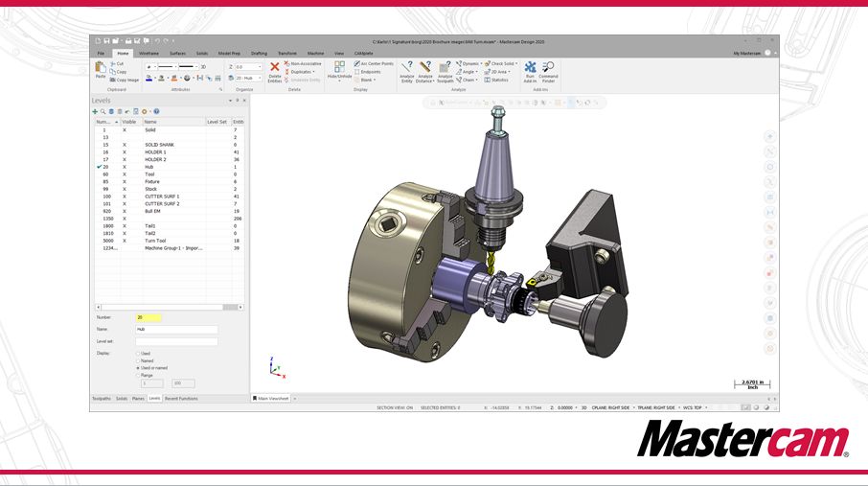
Task: Click the red Delete Entities X icon
Action: [x=275, y=67]
